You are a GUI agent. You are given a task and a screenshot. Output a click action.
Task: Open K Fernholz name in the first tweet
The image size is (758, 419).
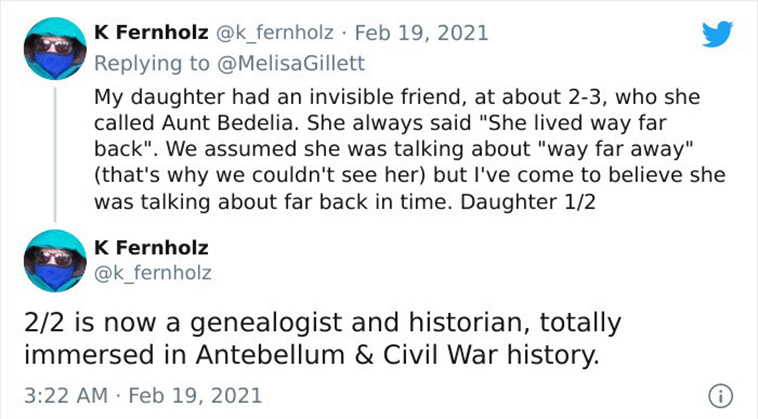pyautogui.click(x=151, y=33)
